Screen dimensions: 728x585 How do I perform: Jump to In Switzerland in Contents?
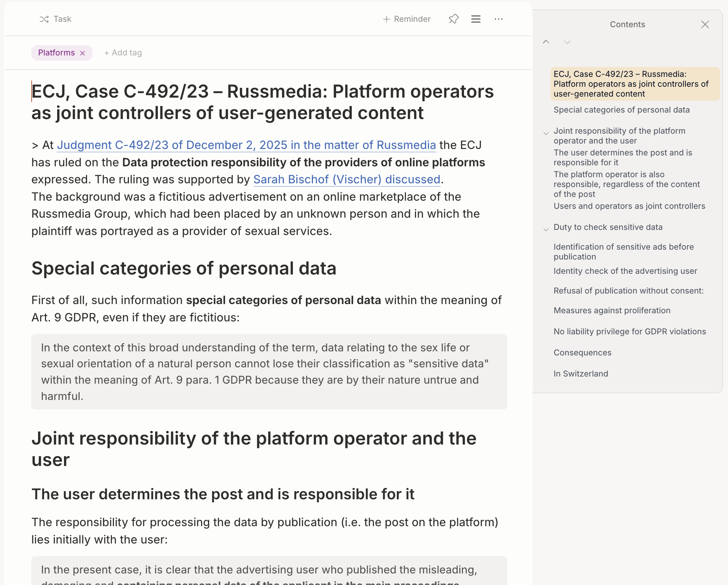coord(581,374)
